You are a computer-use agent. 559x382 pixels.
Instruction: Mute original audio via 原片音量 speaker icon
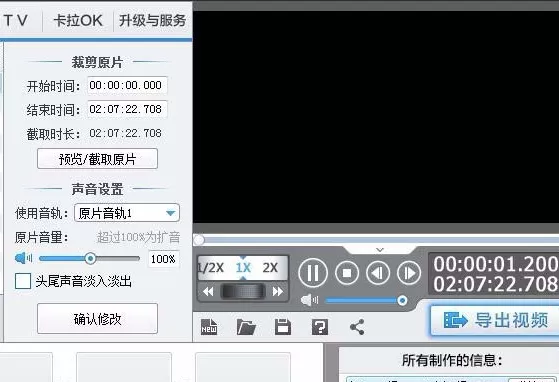point(23,258)
